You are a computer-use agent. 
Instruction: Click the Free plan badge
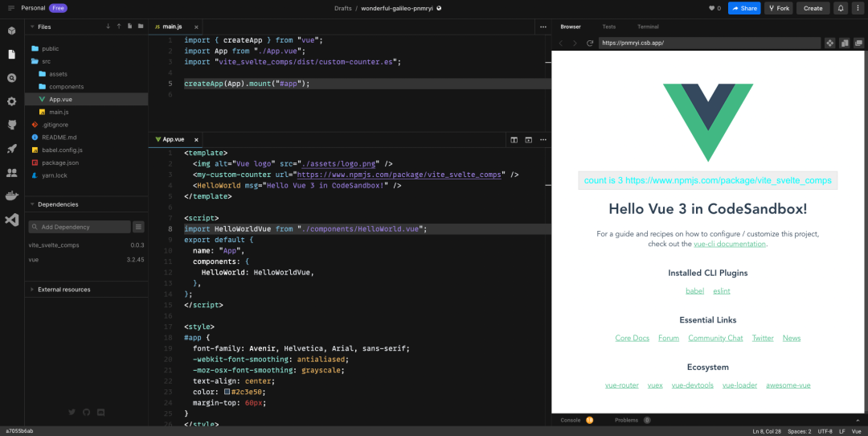[x=58, y=8]
